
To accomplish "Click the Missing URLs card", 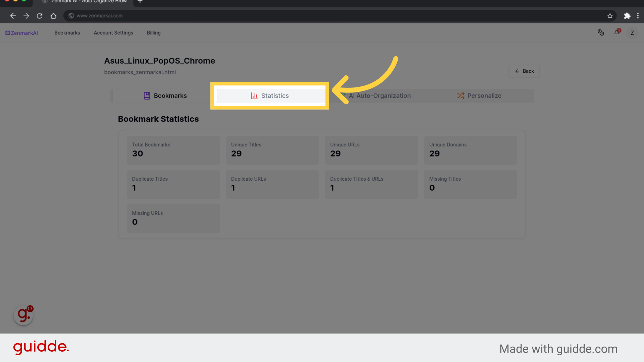I will click(x=173, y=219).
